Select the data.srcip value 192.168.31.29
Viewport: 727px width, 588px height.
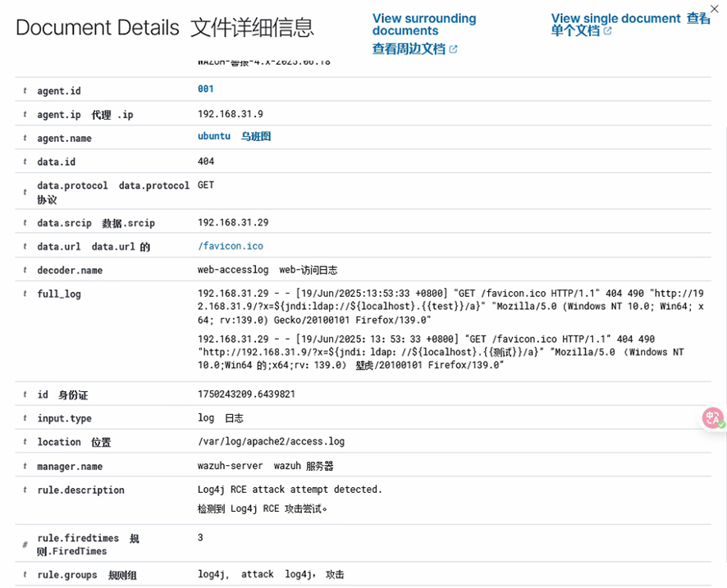(x=233, y=222)
